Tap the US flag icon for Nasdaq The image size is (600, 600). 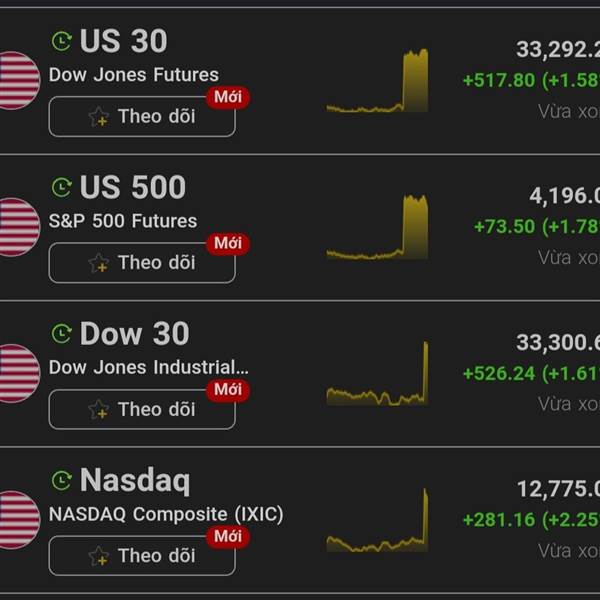coord(19,520)
